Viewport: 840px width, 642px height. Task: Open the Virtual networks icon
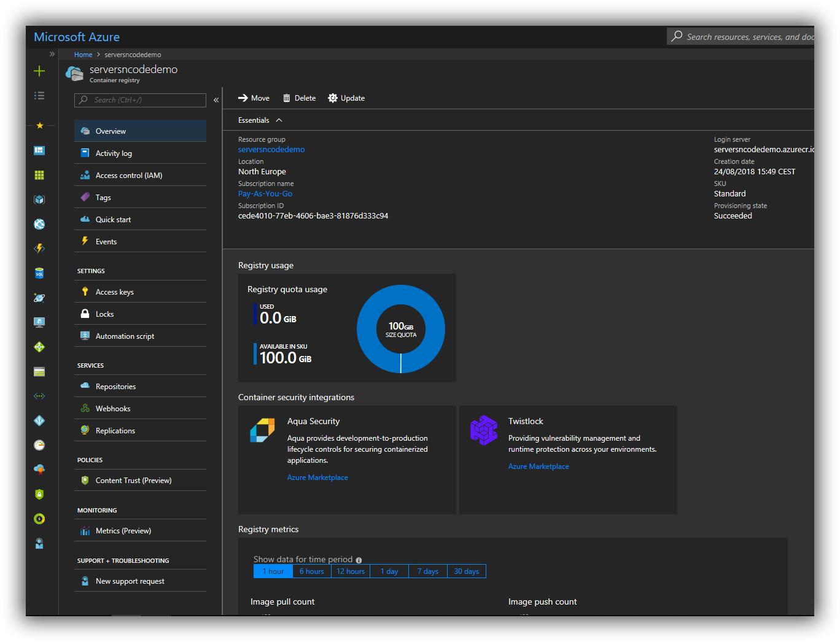pyautogui.click(x=39, y=396)
